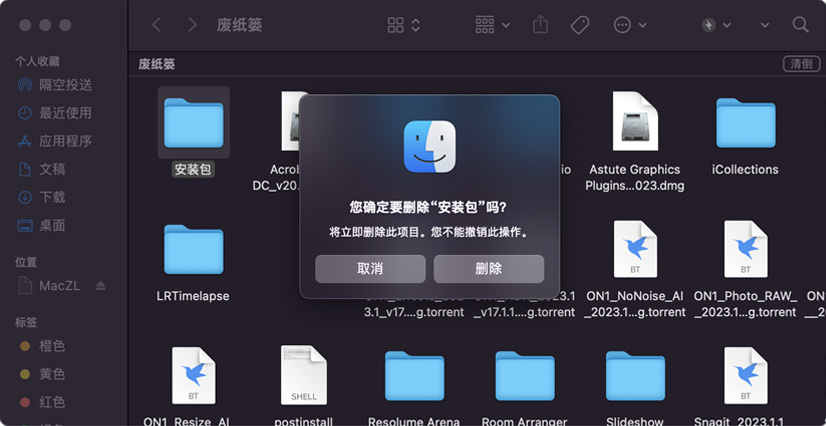Screen dimensions: 826x426
Task: Click the Astute Graphics Plugins file name
Action: pos(635,177)
